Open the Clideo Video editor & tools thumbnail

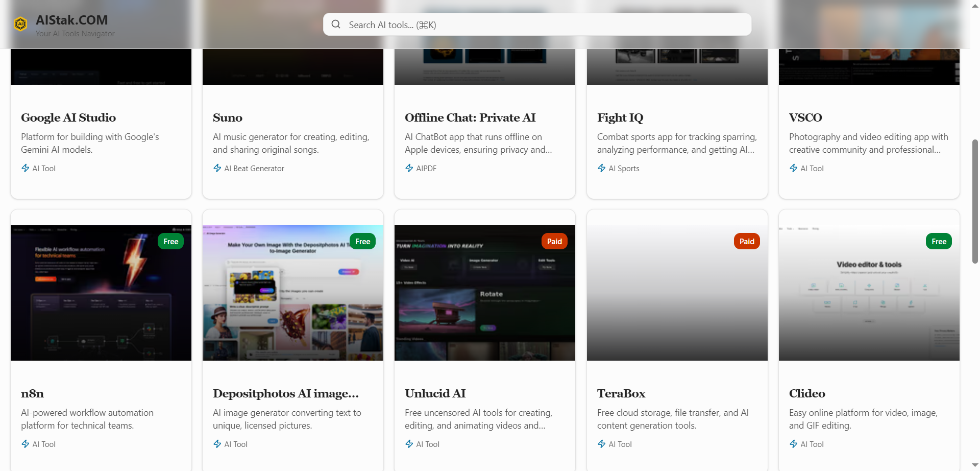[x=869, y=293]
